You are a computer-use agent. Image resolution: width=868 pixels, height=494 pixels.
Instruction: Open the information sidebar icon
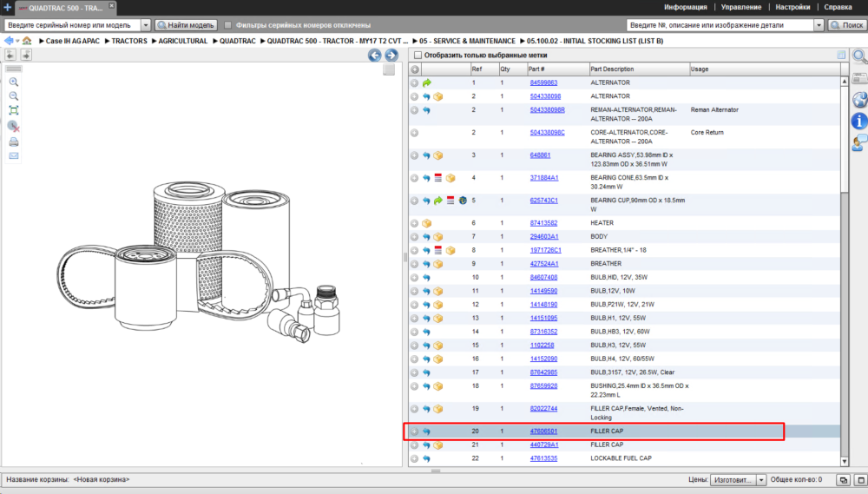pyautogui.click(x=859, y=121)
